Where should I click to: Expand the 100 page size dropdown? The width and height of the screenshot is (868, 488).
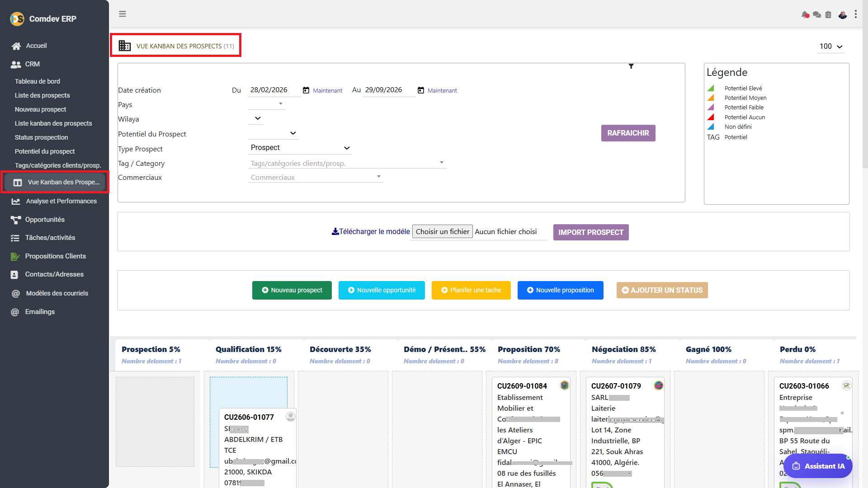[831, 46]
